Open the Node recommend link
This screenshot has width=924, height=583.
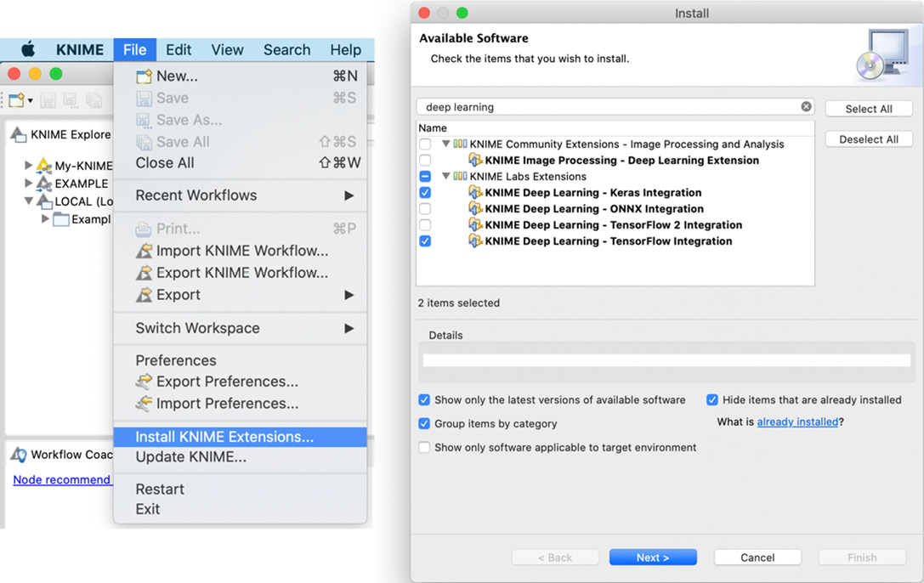point(62,479)
